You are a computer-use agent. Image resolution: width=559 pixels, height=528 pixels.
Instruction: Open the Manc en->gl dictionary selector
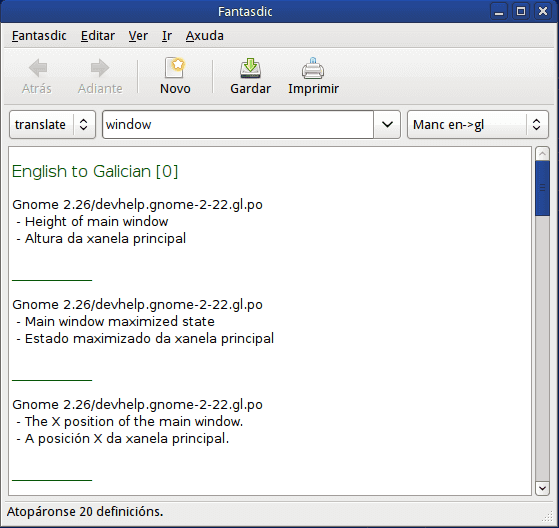click(477, 124)
